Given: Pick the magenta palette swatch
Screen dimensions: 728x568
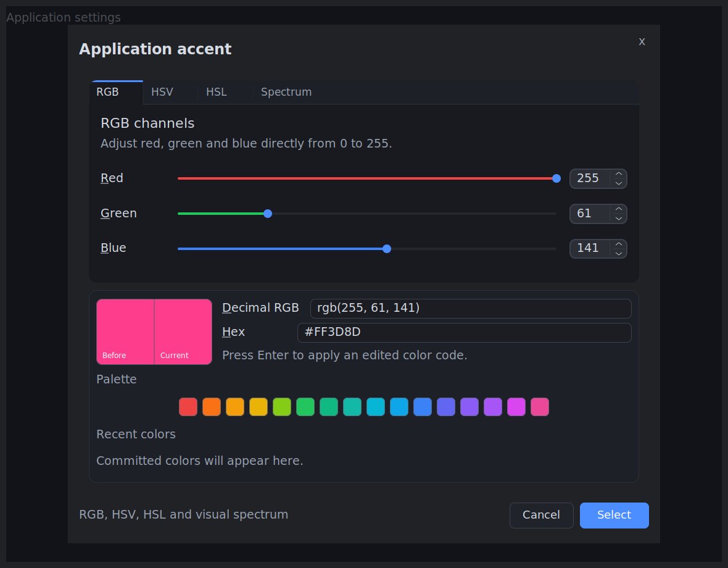Looking at the screenshot, I should click(516, 407).
